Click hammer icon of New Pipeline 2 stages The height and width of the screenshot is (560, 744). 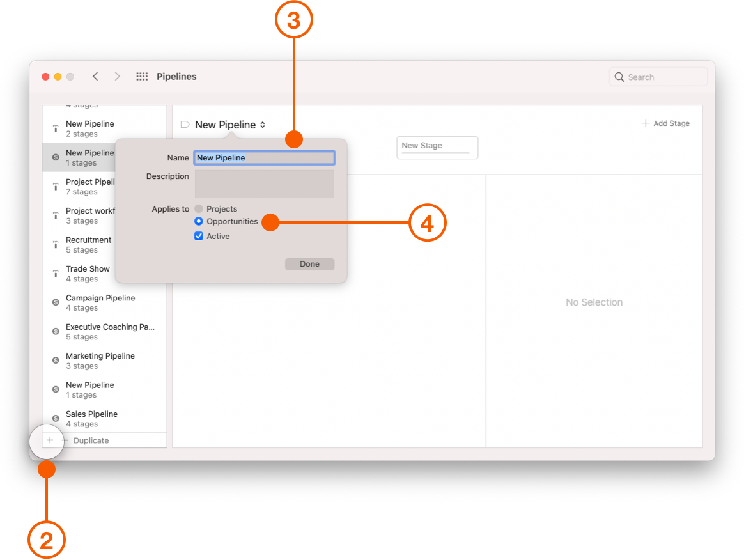56,128
